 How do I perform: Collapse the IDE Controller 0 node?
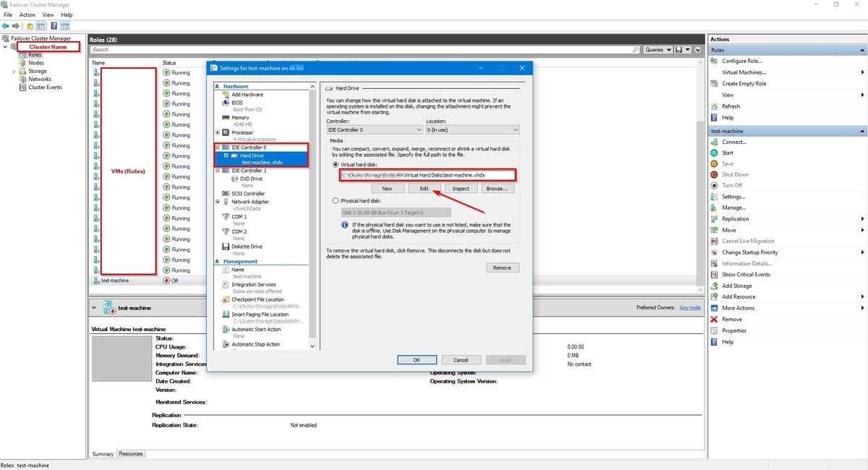(x=218, y=148)
